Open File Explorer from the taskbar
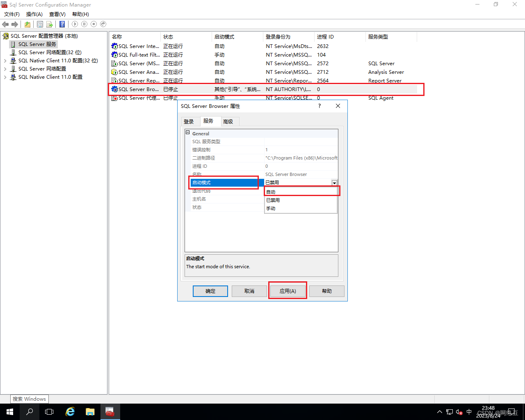 (x=90, y=412)
